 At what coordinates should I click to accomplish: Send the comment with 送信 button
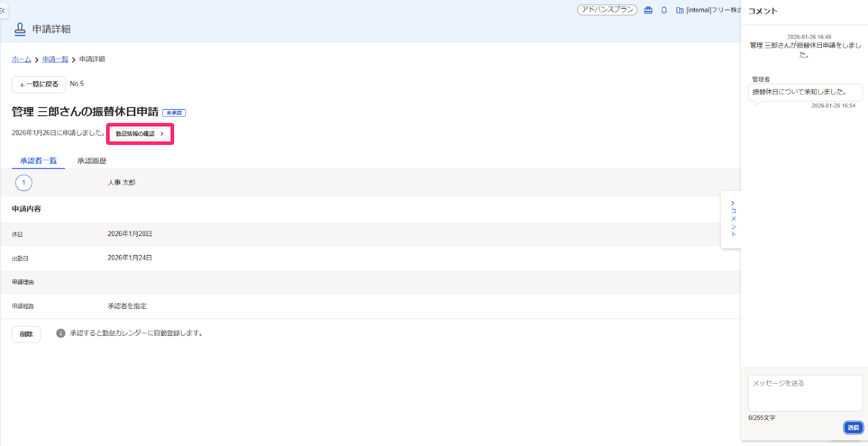click(x=853, y=428)
